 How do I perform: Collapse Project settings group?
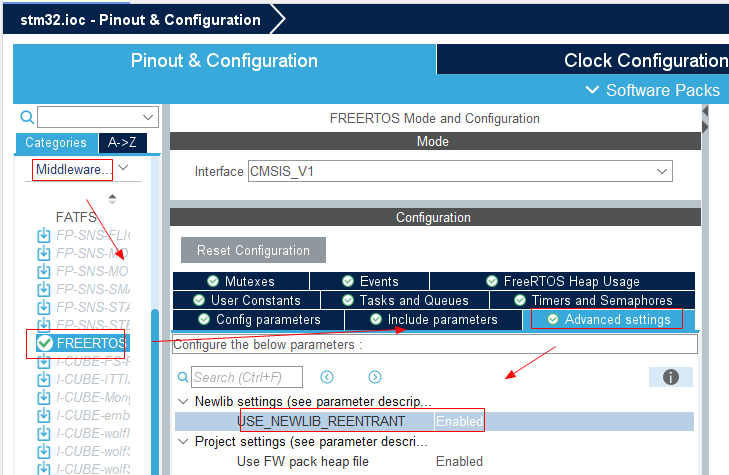tap(183, 442)
